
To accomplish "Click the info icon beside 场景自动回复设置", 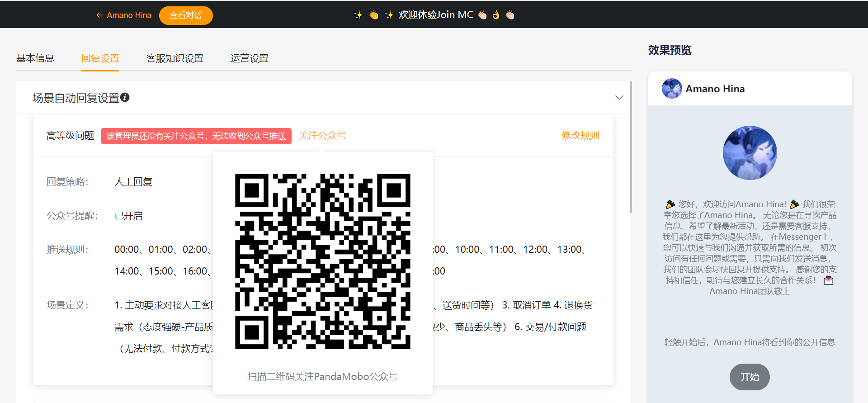I will click(x=125, y=97).
